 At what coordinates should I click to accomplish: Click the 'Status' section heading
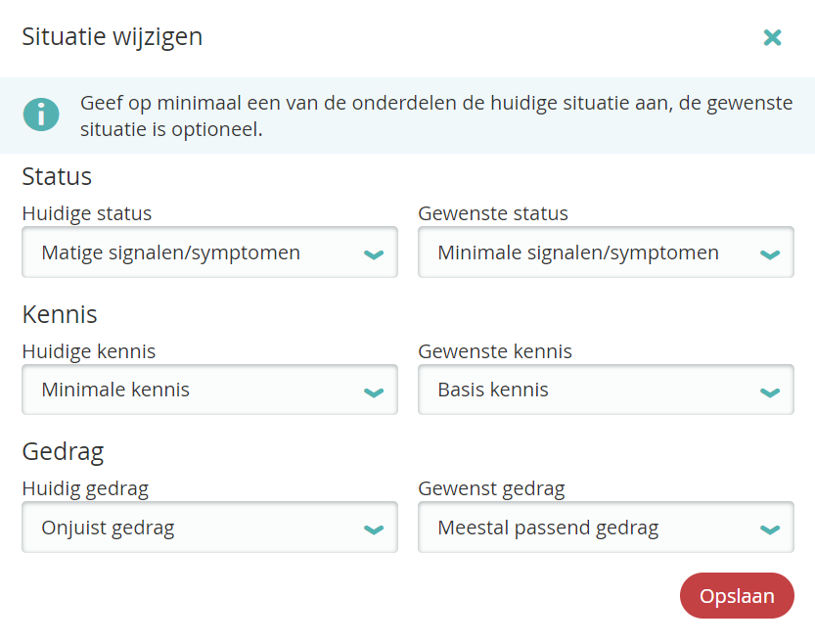tap(57, 176)
